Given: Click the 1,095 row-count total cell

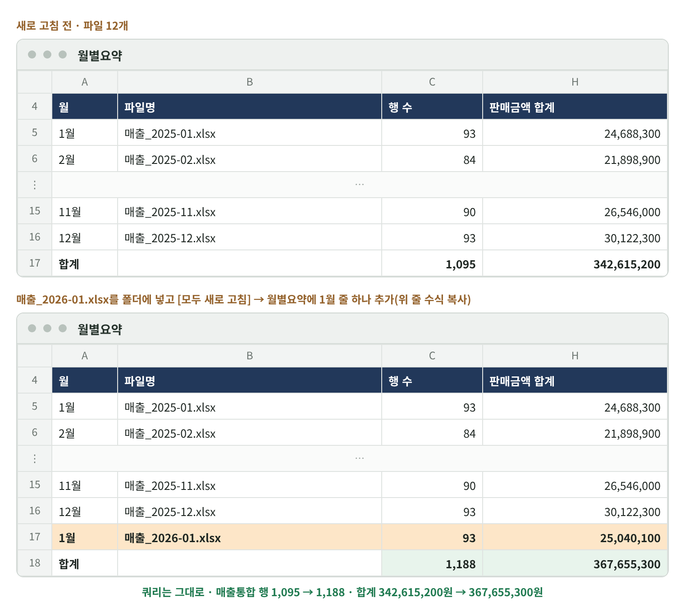Looking at the screenshot, I should 432,264.
